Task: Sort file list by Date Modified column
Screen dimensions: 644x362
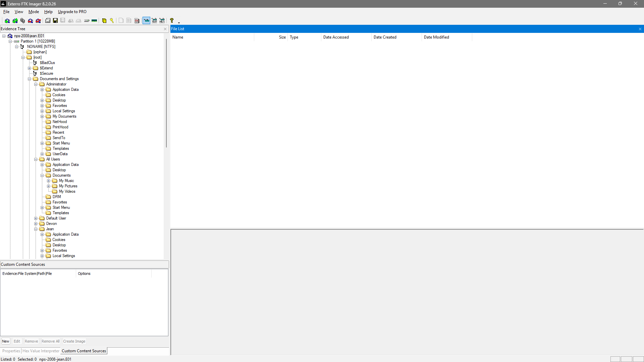Action: click(x=447, y=37)
